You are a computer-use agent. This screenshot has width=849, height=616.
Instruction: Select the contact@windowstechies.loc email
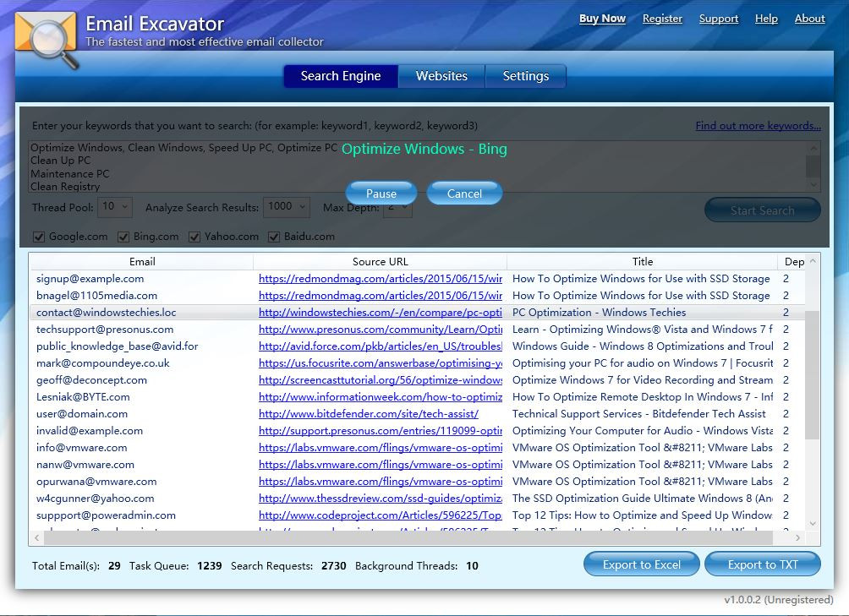pyautogui.click(x=107, y=313)
